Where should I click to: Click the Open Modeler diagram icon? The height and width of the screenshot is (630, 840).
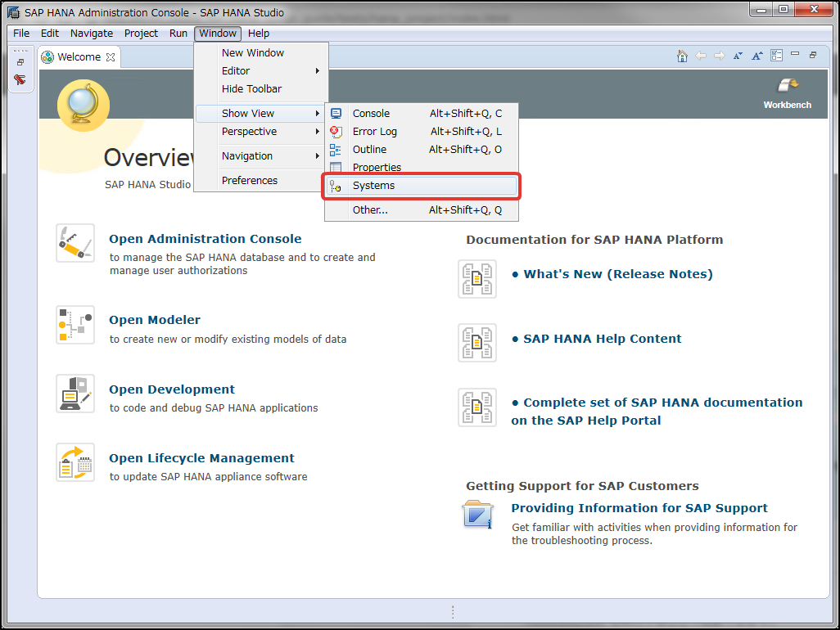(x=75, y=325)
